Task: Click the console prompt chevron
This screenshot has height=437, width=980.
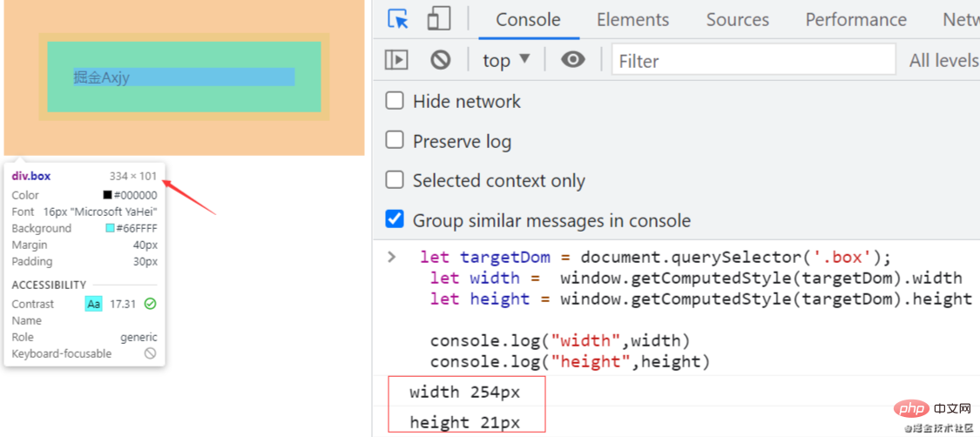Action: coord(392,257)
